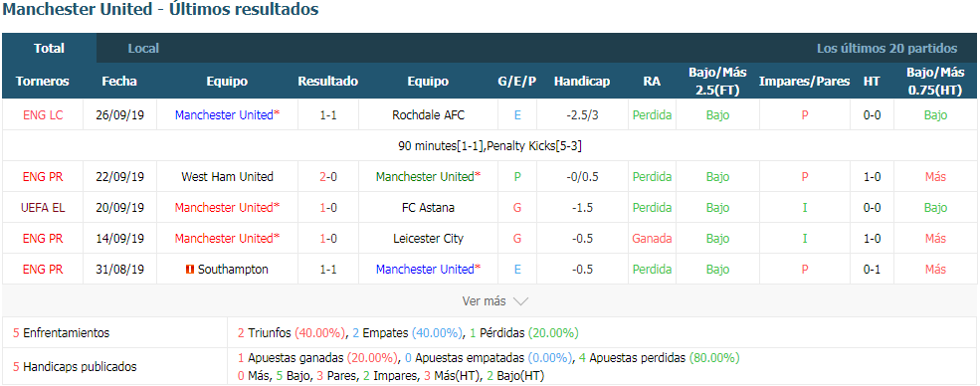
Task: Click West Ham United team name
Action: tap(227, 177)
